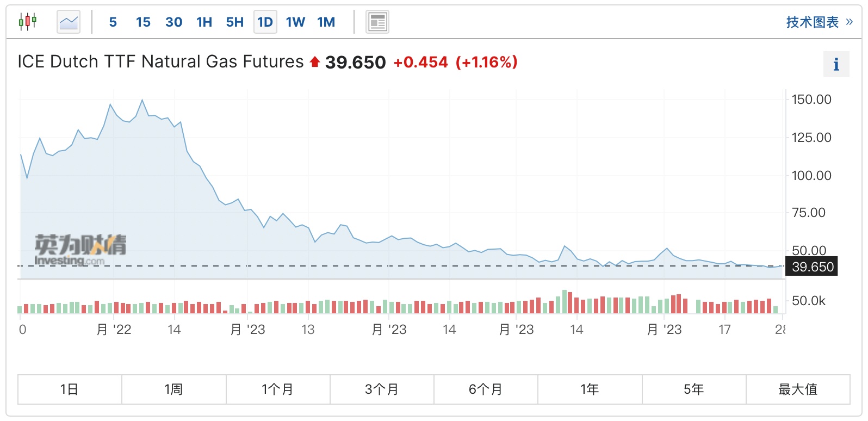This screenshot has height=421, width=868.
Task: Expand the double chevron next to 技术图表
Action: [850, 22]
